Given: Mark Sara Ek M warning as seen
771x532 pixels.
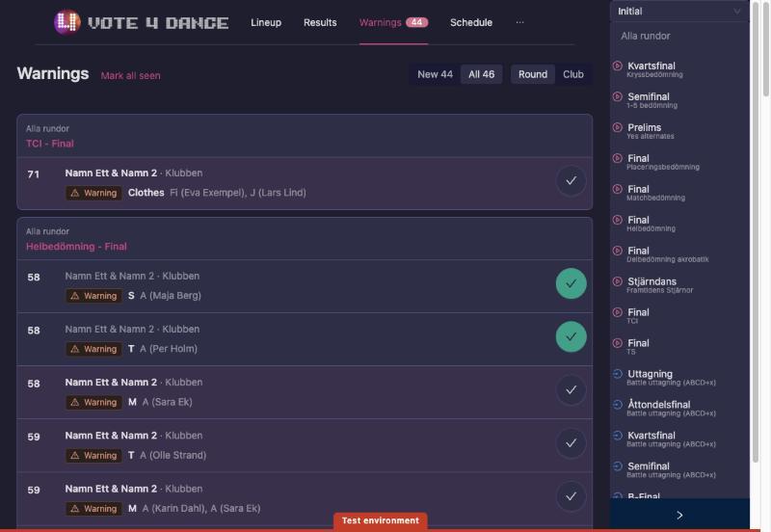Looking at the screenshot, I should pyautogui.click(x=571, y=390).
